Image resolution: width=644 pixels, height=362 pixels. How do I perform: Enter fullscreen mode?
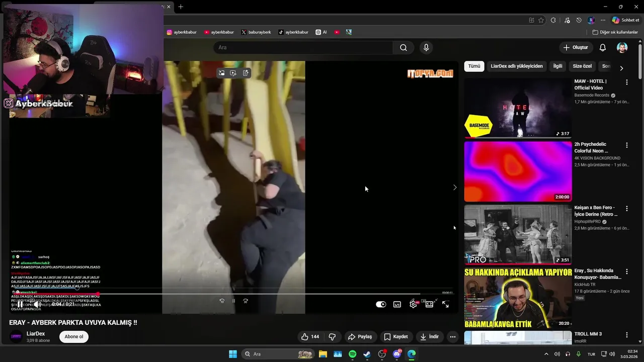click(445, 304)
